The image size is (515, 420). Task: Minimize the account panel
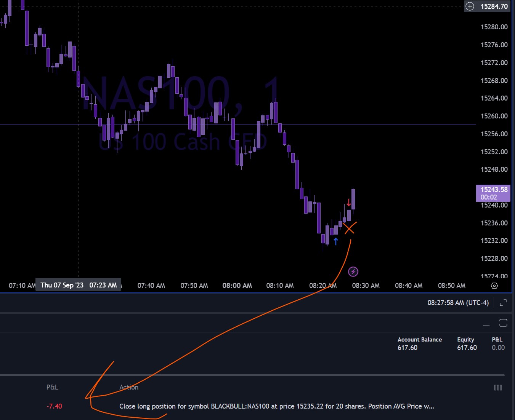pos(486,326)
